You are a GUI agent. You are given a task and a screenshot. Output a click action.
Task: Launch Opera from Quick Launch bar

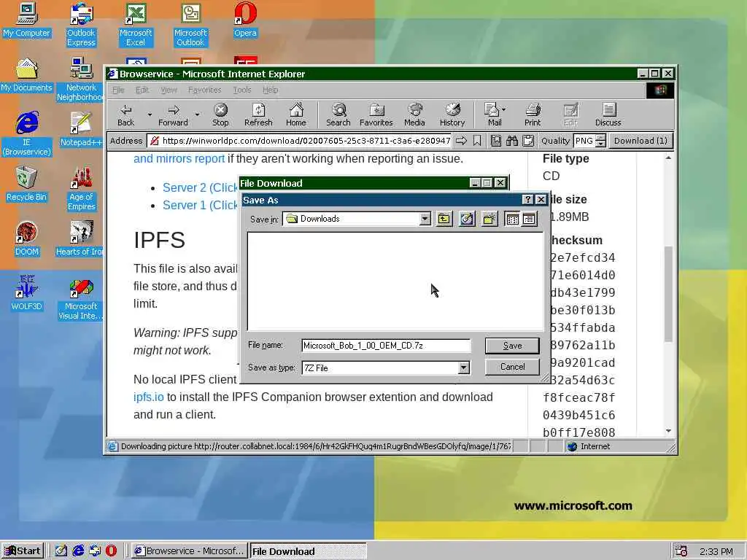tap(111, 551)
